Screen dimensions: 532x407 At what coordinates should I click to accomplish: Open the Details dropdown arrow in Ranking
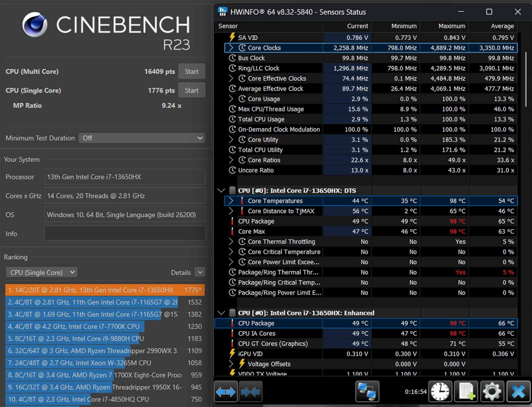pos(200,273)
